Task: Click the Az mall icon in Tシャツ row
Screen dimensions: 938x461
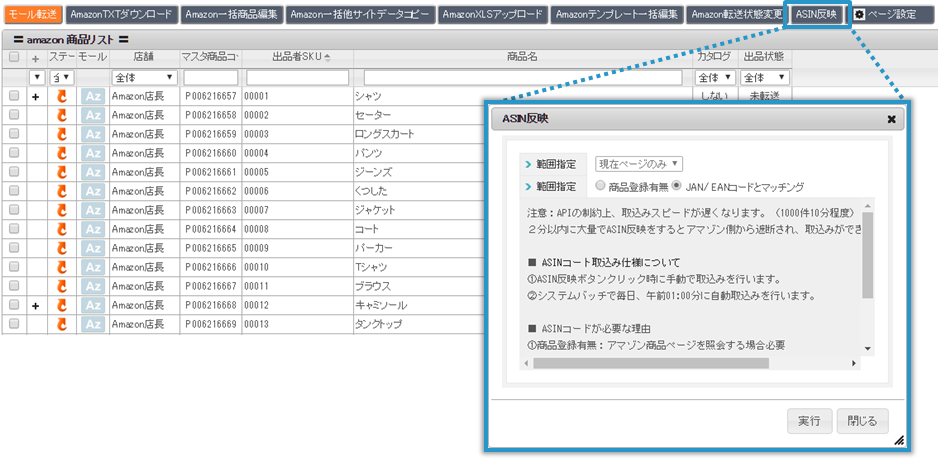Action: (x=93, y=267)
